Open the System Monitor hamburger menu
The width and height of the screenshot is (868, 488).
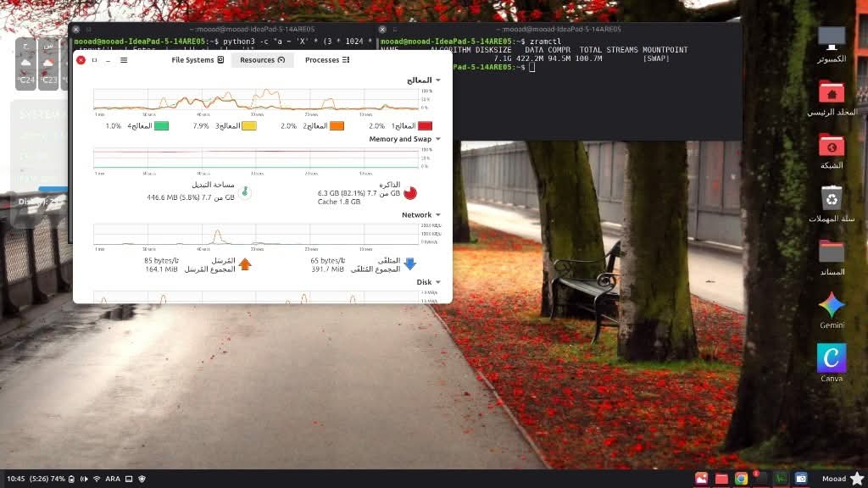pyautogui.click(x=124, y=60)
